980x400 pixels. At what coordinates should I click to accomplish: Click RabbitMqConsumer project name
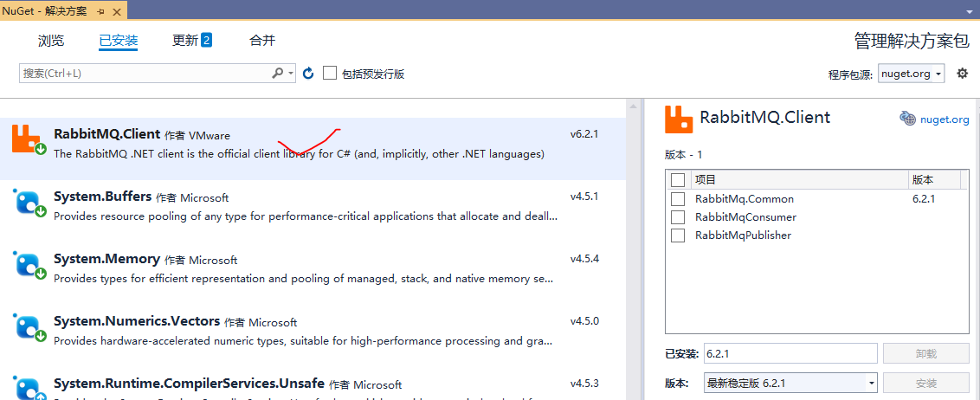[745, 216]
